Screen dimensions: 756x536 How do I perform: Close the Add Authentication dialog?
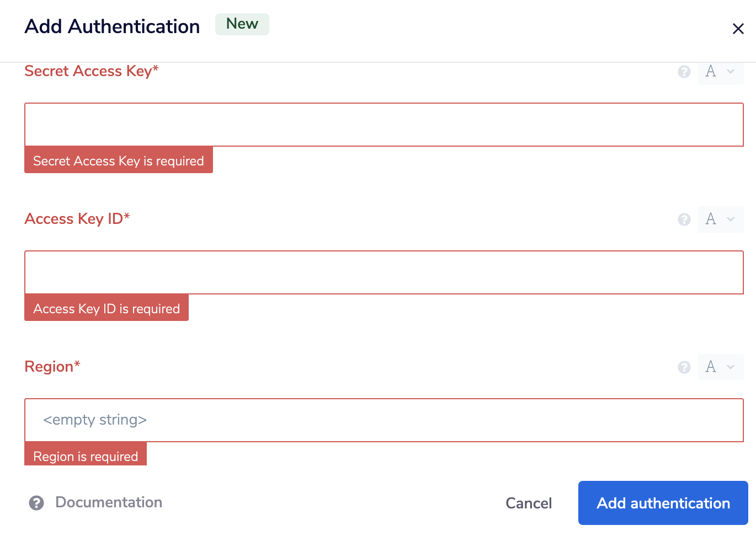click(738, 29)
